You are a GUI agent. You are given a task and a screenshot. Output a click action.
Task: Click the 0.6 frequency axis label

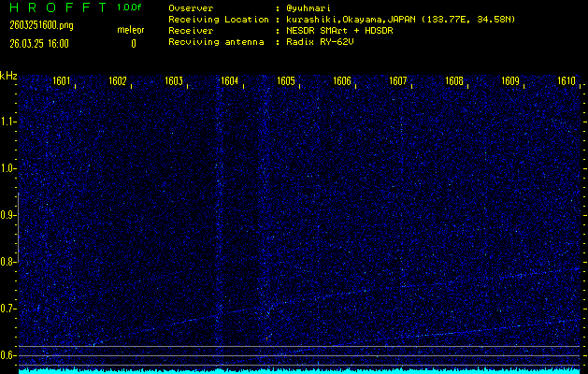tap(8, 354)
